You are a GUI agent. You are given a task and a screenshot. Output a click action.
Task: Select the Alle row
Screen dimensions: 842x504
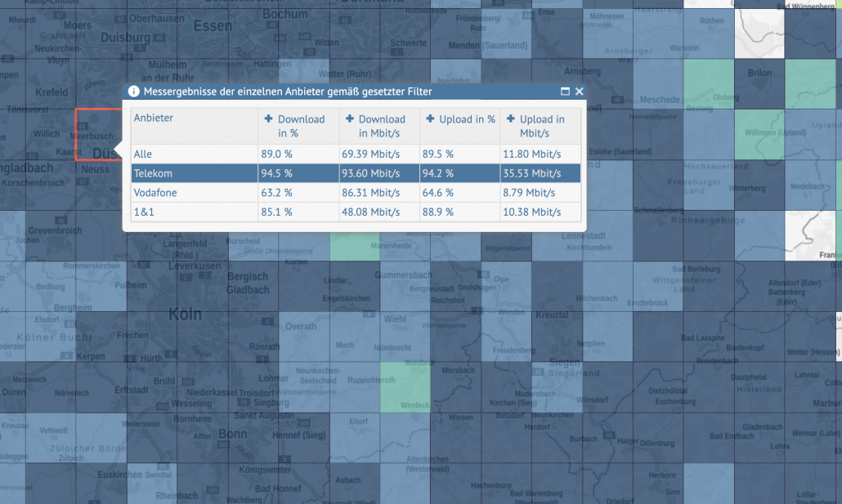356,154
